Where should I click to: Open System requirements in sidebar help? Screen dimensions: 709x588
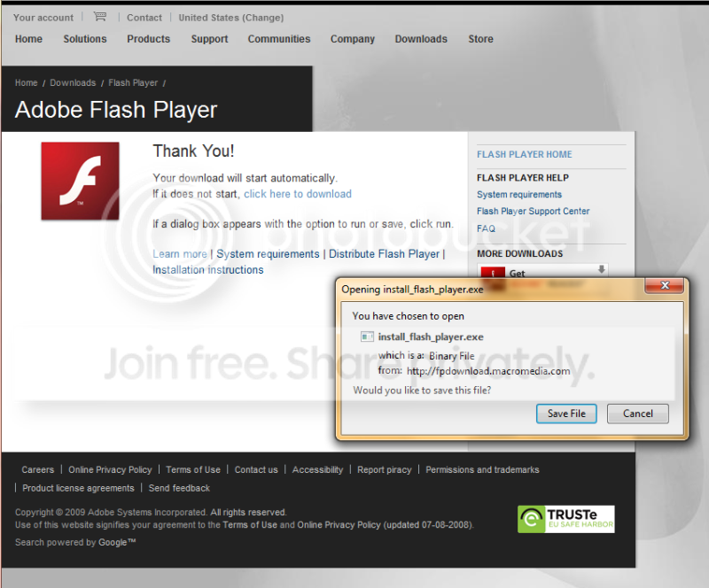519,194
